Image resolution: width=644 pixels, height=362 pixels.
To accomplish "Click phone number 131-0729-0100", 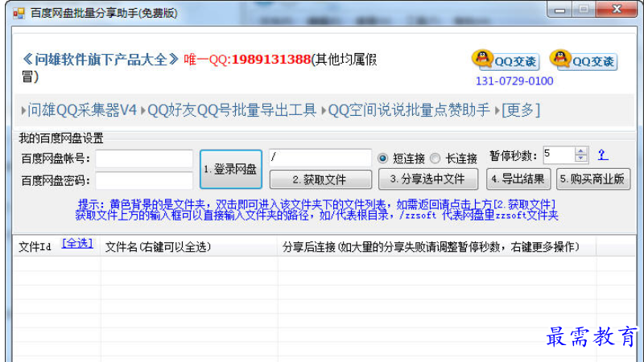I will [514, 81].
